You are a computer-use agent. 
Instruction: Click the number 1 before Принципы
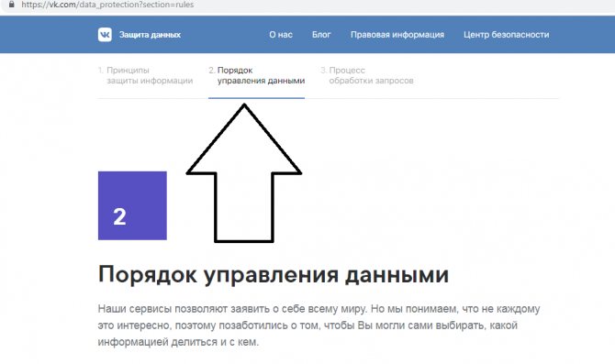101,70
